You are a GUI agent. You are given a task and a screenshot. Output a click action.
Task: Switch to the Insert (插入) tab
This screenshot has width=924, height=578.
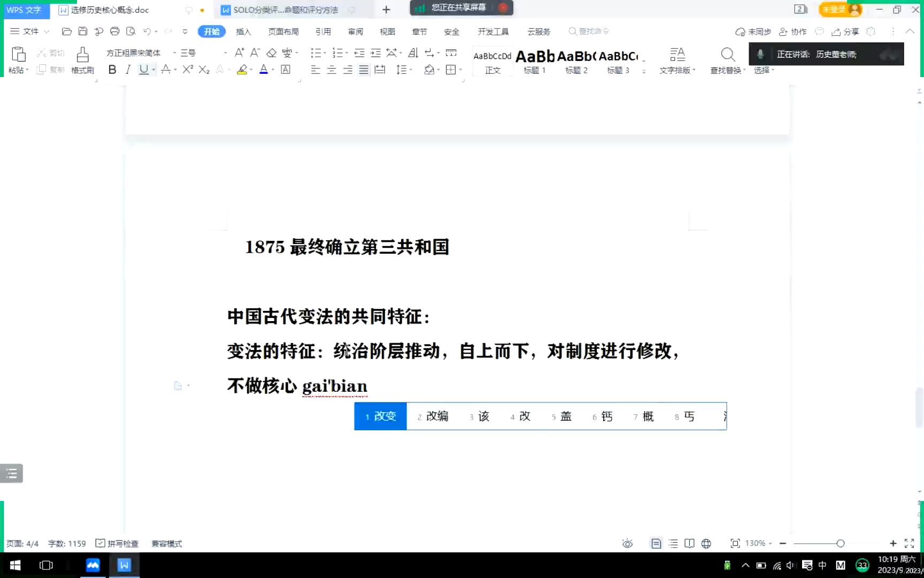[x=243, y=32]
